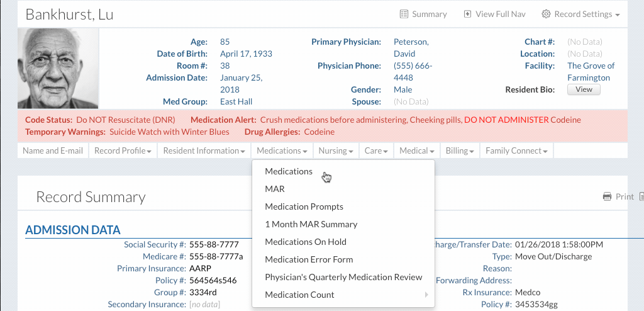Choose MAR from the Medications menu

coord(275,189)
